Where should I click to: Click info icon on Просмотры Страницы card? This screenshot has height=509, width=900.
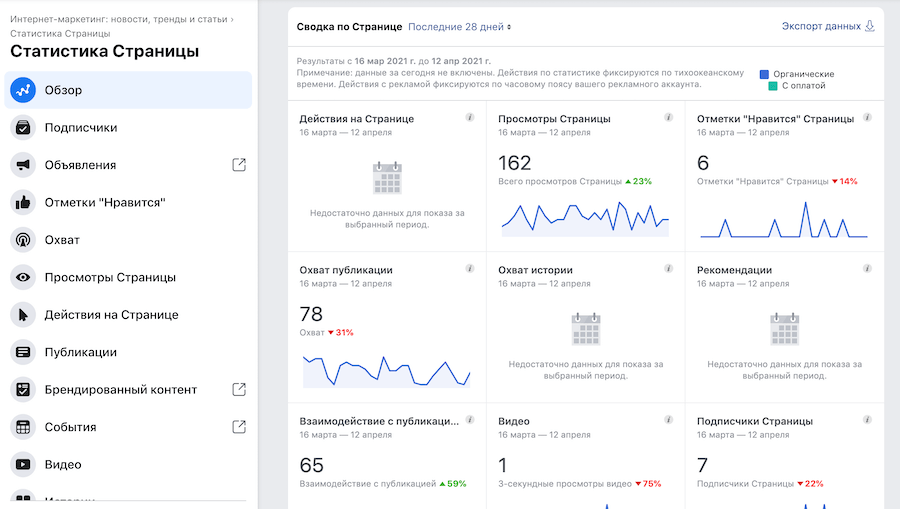pos(669,118)
